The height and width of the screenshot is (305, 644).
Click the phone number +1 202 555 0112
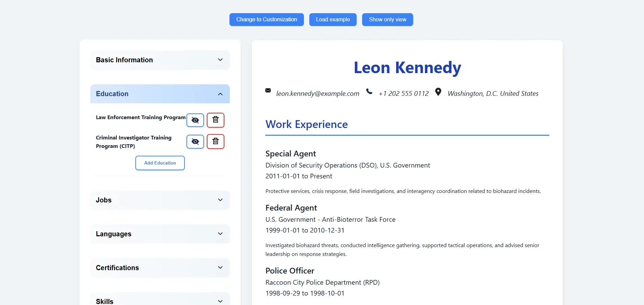[x=404, y=94]
